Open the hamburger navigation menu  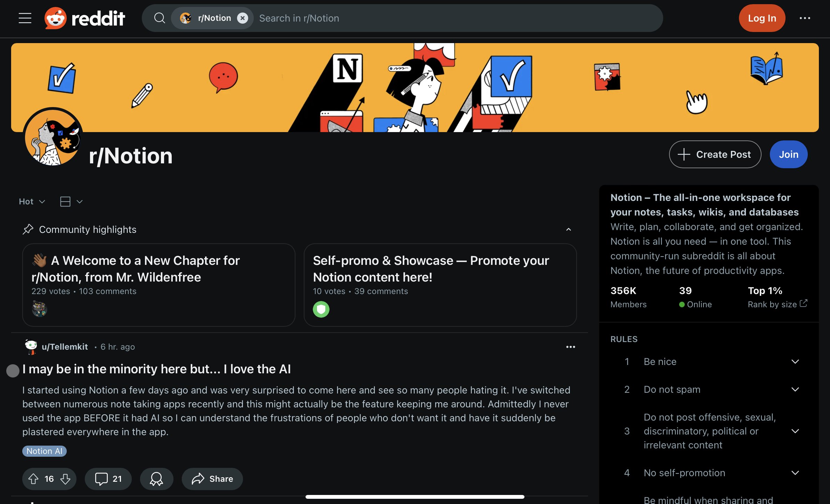pos(25,18)
